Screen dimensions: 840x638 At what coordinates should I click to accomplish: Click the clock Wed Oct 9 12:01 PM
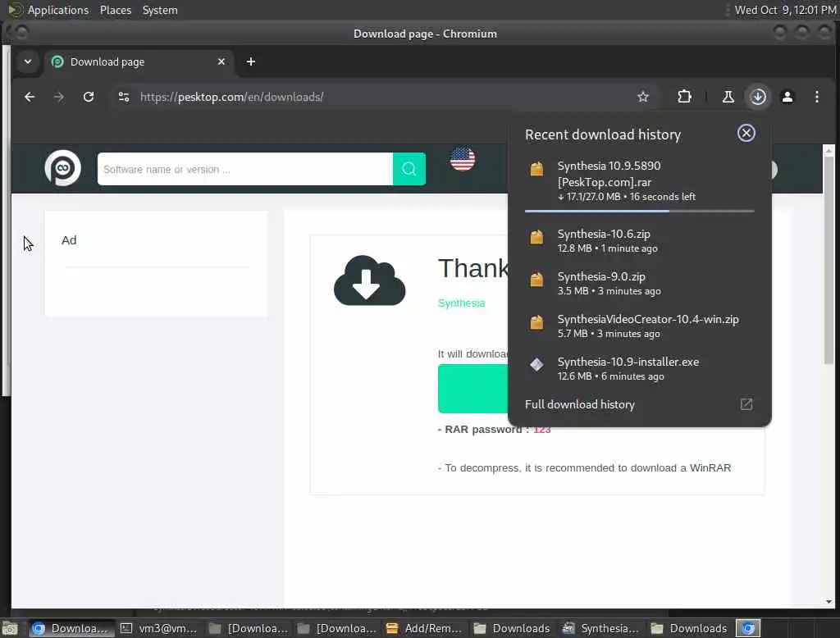click(x=785, y=10)
